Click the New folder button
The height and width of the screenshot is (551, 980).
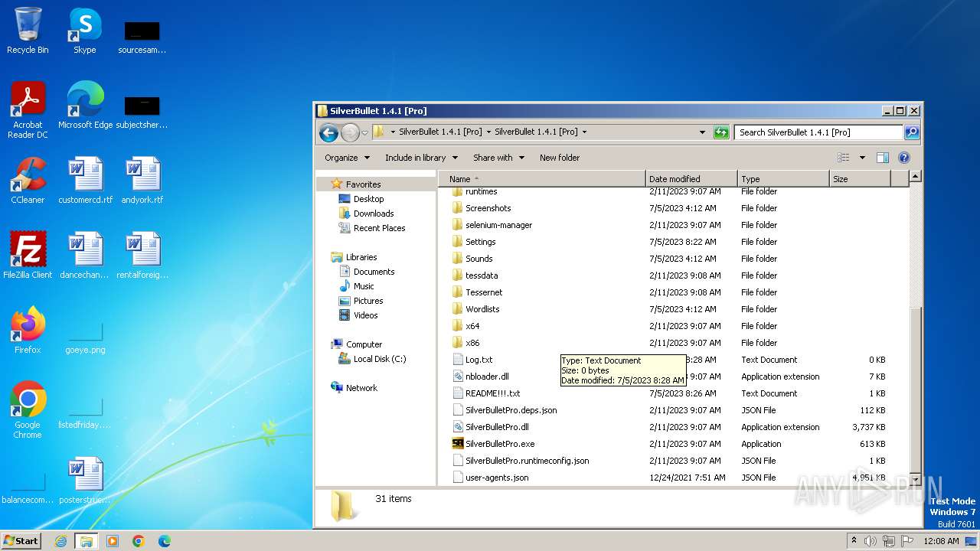[x=560, y=158]
